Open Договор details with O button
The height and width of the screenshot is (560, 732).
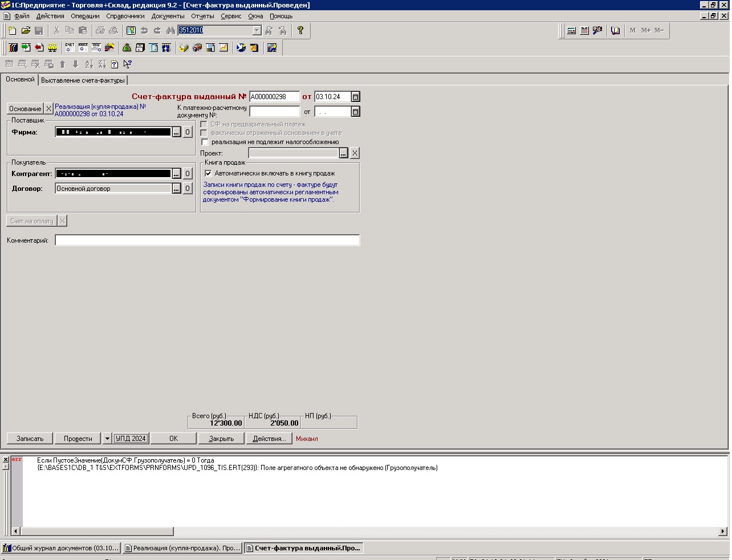pyautogui.click(x=187, y=189)
